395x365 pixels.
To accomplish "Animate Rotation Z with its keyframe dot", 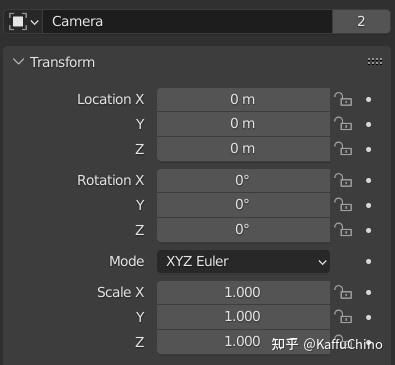I will pyautogui.click(x=368, y=230).
